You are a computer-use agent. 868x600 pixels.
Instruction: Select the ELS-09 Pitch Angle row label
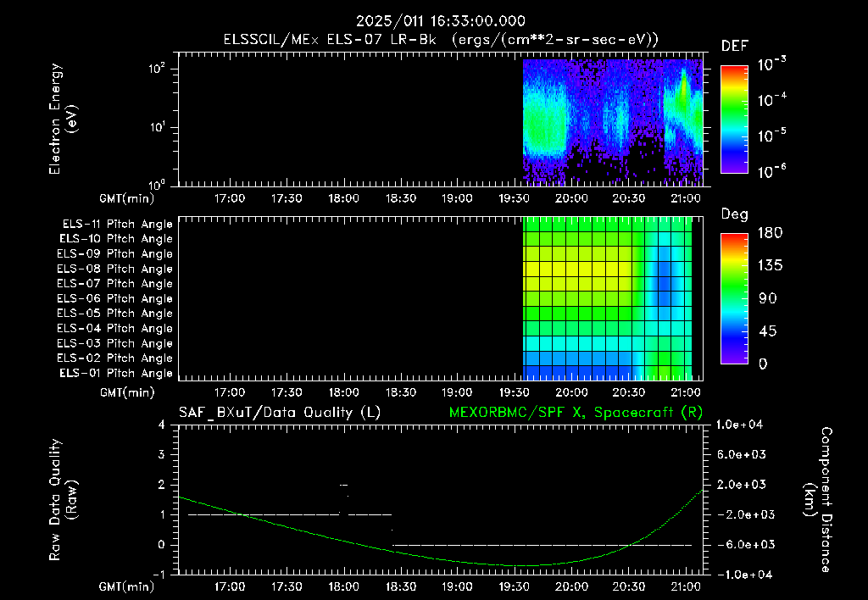(114, 254)
